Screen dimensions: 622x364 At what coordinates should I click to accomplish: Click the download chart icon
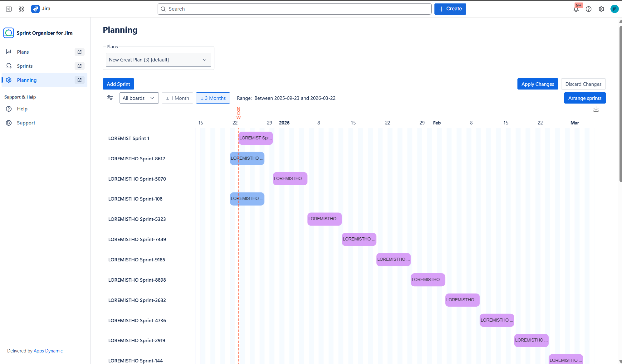596,109
